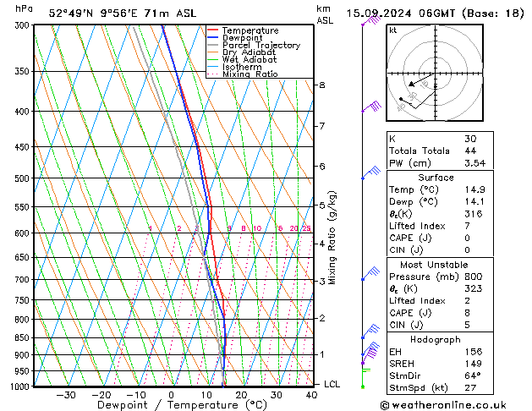The height and width of the screenshot is (411, 532).
Task: Click the 8 km altitude axis label
Action: 322,85
